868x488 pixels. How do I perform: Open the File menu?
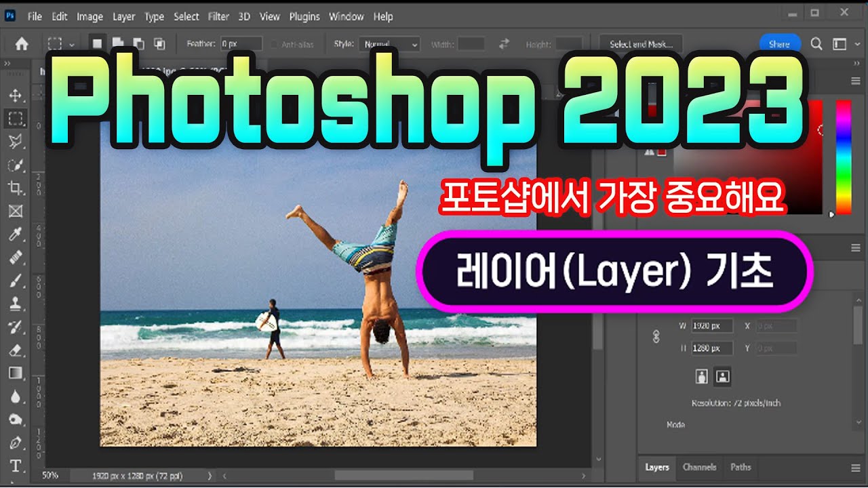[35, 16]
